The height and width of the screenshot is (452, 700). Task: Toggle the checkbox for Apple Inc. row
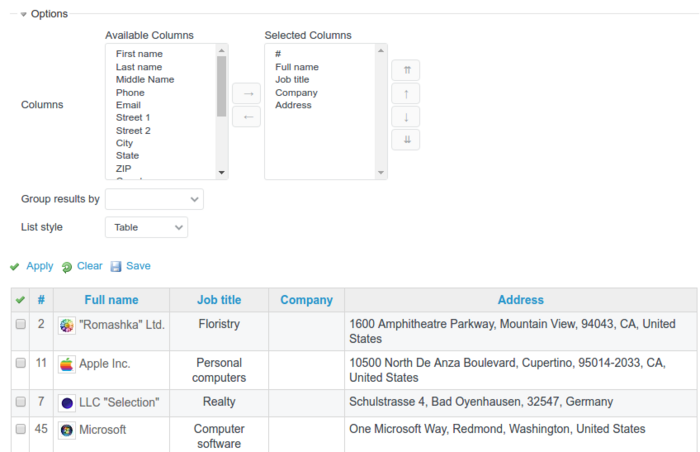[x=20, y=364]
